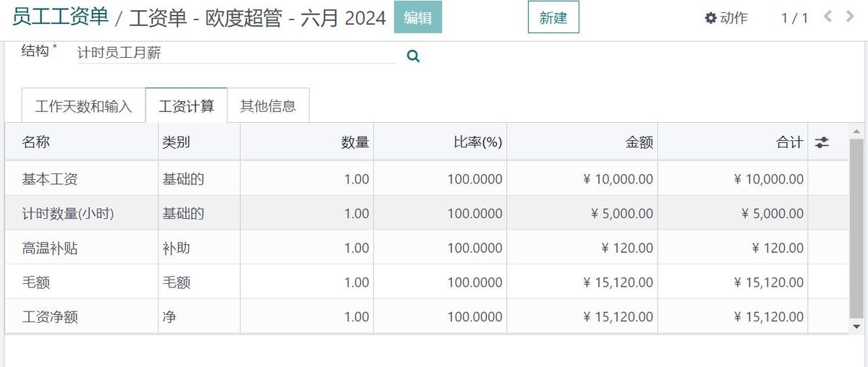The image size is (868, 367).
Task: Select the 高温补贴 row
Action: tap(50, 248)
